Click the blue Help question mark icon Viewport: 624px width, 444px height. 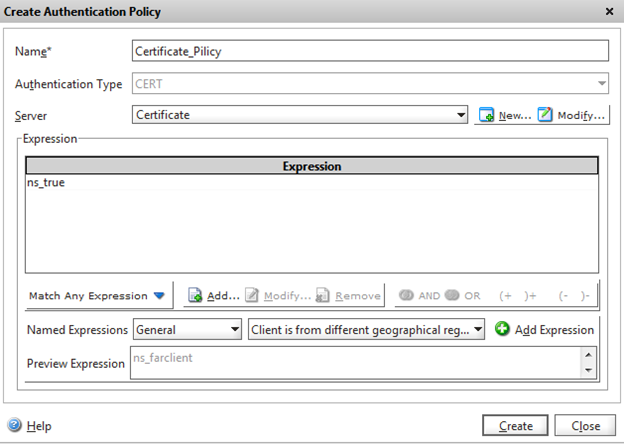coord(15,425)
